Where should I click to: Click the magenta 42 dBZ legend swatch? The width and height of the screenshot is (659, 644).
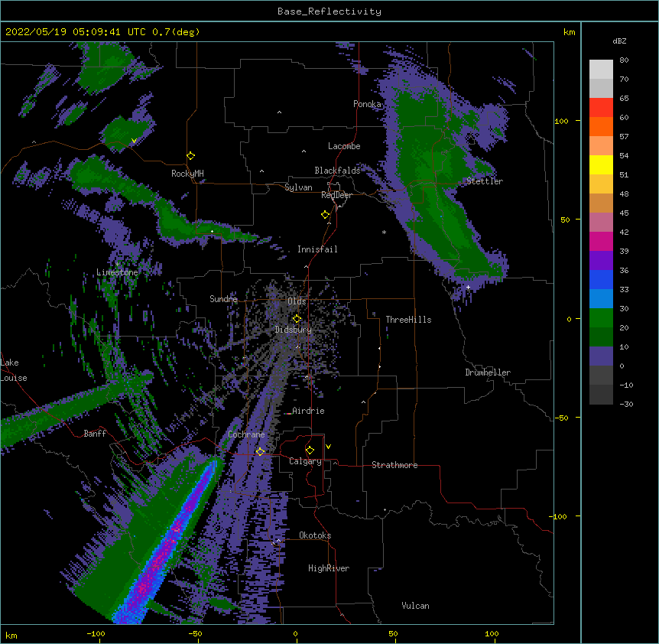tap(601, 241)
